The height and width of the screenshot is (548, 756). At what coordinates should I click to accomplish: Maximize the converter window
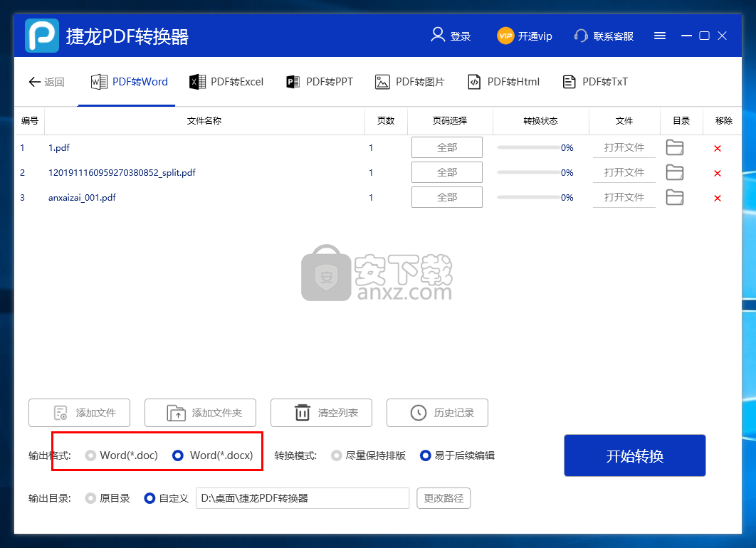pyautogui.click(x=705, y=36)
